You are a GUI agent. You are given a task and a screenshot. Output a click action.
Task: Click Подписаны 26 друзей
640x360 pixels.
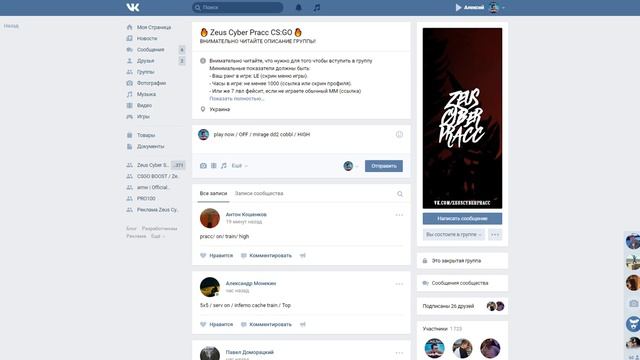click(x=448, y=306)
